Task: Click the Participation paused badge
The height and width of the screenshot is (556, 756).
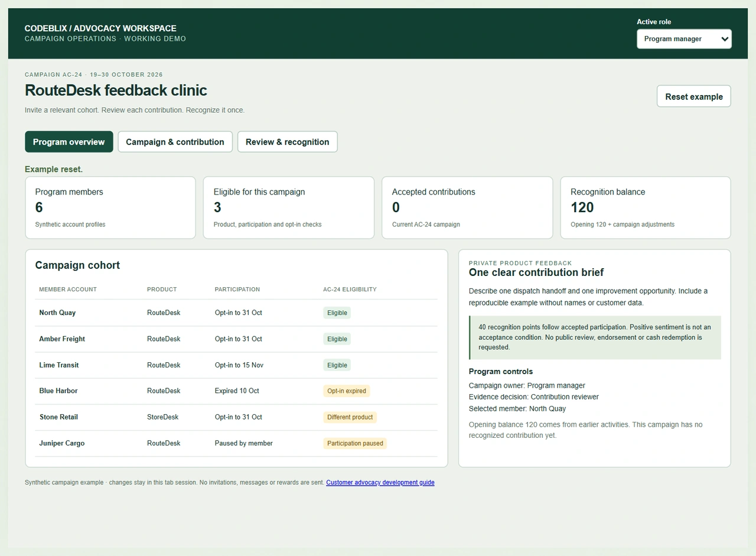Action: click(355, 443)
